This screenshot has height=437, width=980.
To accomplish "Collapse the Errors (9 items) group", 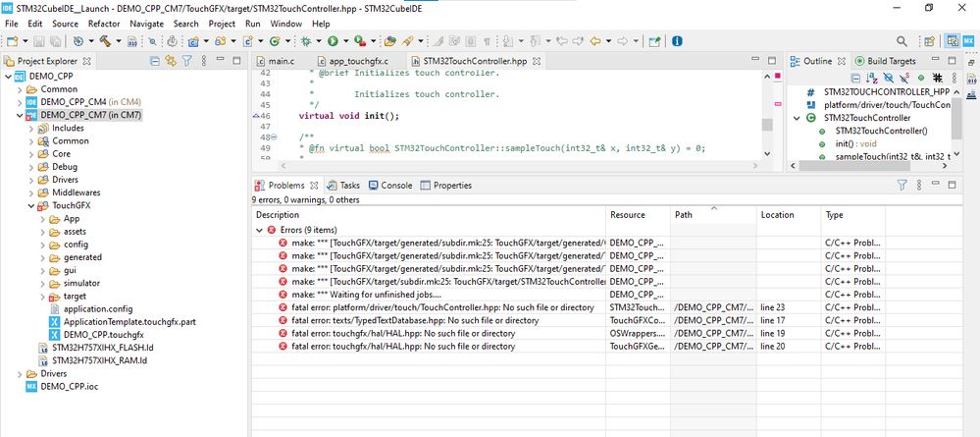I will [260, 230].
